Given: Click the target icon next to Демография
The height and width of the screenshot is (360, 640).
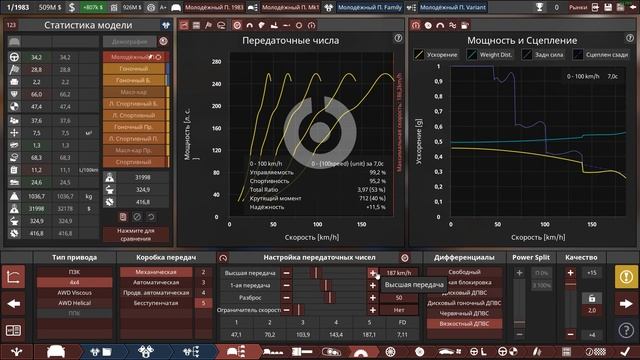Looking at the screenshot, I should click(163, 41).
